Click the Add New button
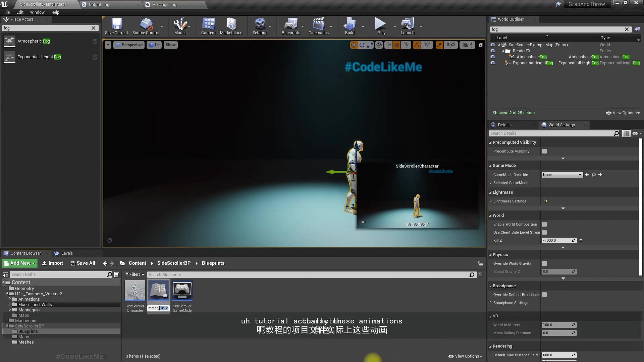The height and width of the screenshot is (362, 644). [20, 263]
